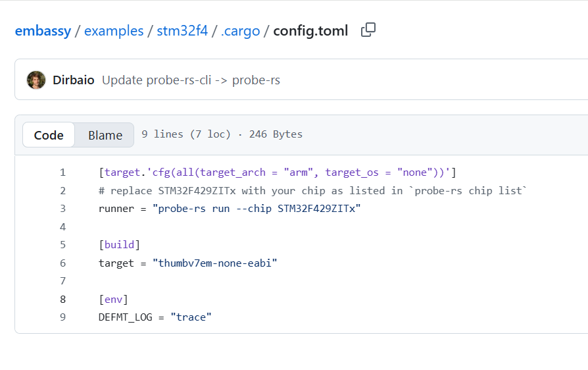The image size is (588, 370).
Task: Go to the stm32f4 directory breadcrumb
Action: pos(180,31)
